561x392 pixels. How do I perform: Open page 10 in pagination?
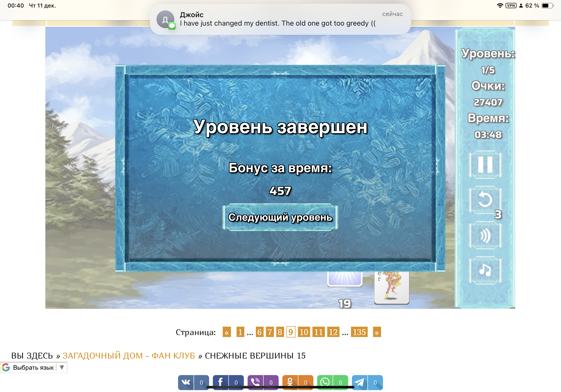[304, 332]
